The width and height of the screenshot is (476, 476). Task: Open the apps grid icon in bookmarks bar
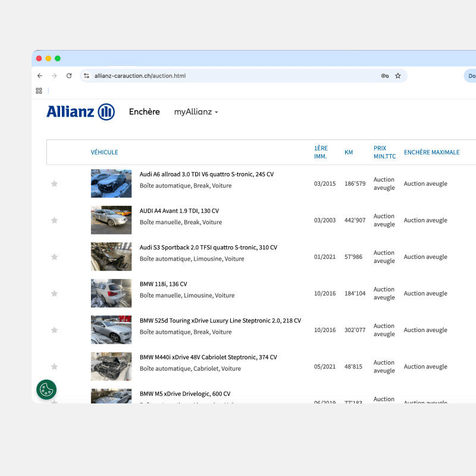click(x=39, y=91)
